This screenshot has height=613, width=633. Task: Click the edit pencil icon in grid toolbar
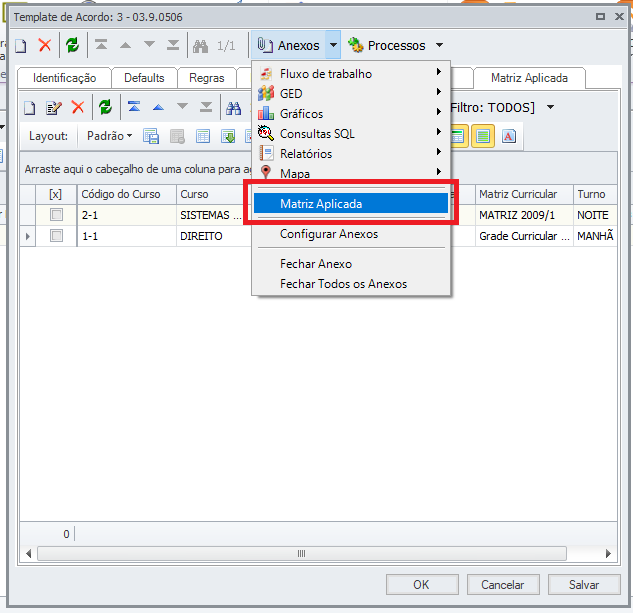(x=54, y=108)
